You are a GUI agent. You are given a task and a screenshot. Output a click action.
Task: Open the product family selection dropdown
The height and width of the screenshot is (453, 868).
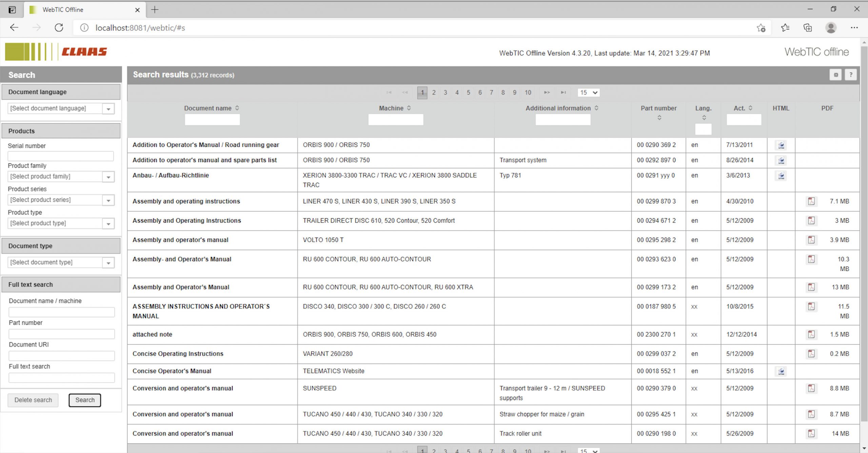(x=108, y=176)
